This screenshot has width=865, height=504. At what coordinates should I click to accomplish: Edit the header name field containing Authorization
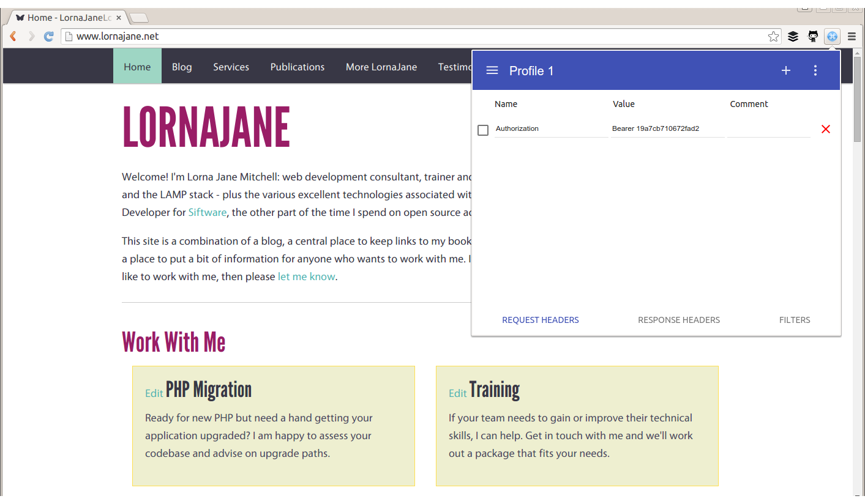tap(551, 129)
